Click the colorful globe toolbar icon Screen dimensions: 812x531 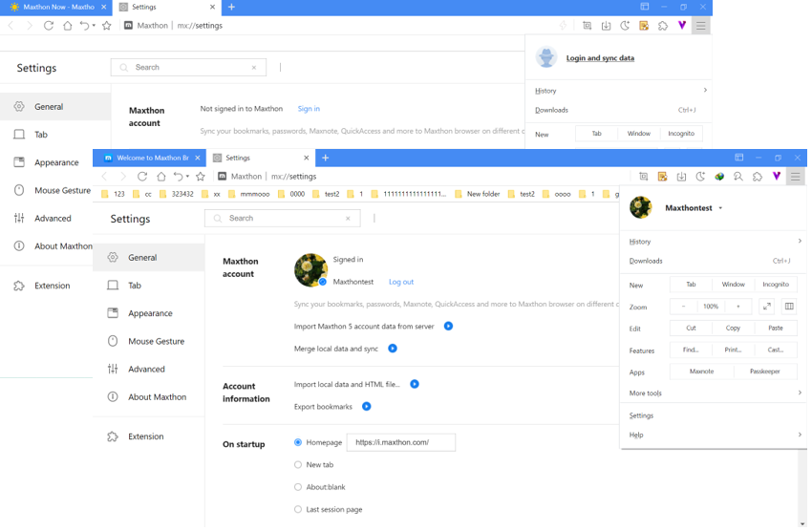pyautogui.click(x=719, y=177)
